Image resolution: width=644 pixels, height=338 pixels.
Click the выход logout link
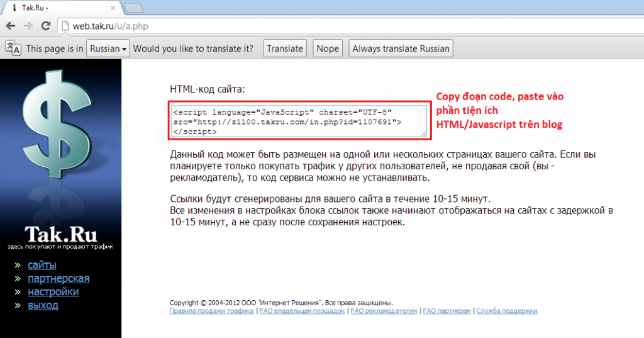point(43,305)
